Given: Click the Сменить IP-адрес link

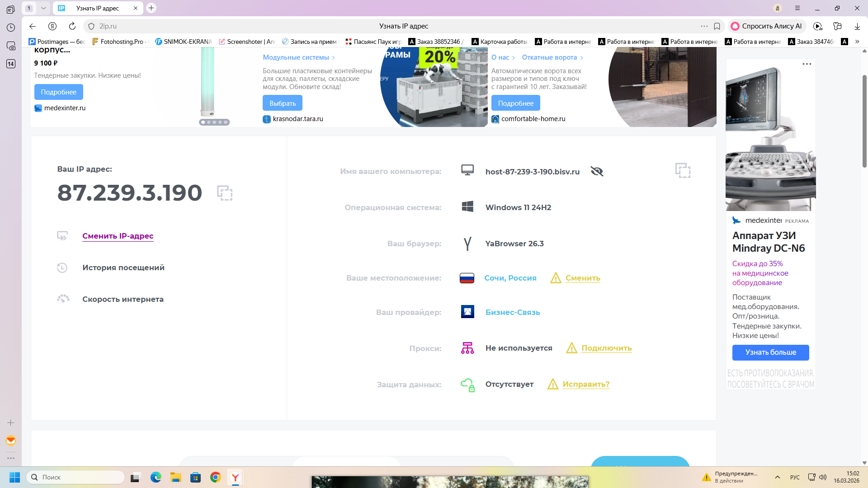Looking at the screenshot, I should (x=118, y=236).
